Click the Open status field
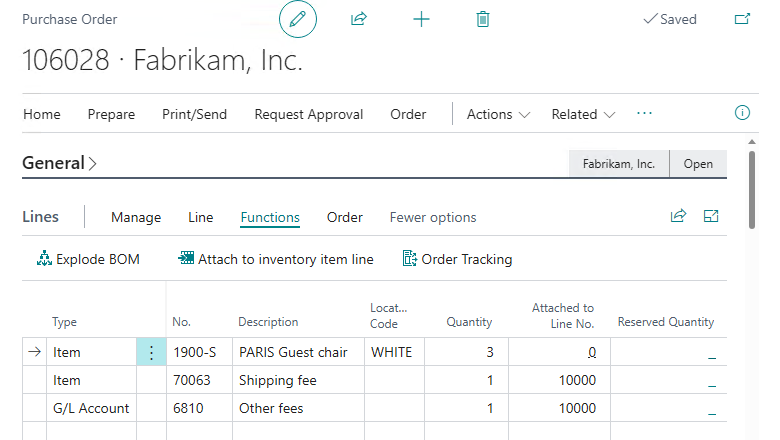Viewport: 780px width, 440px height. (698, 164)
